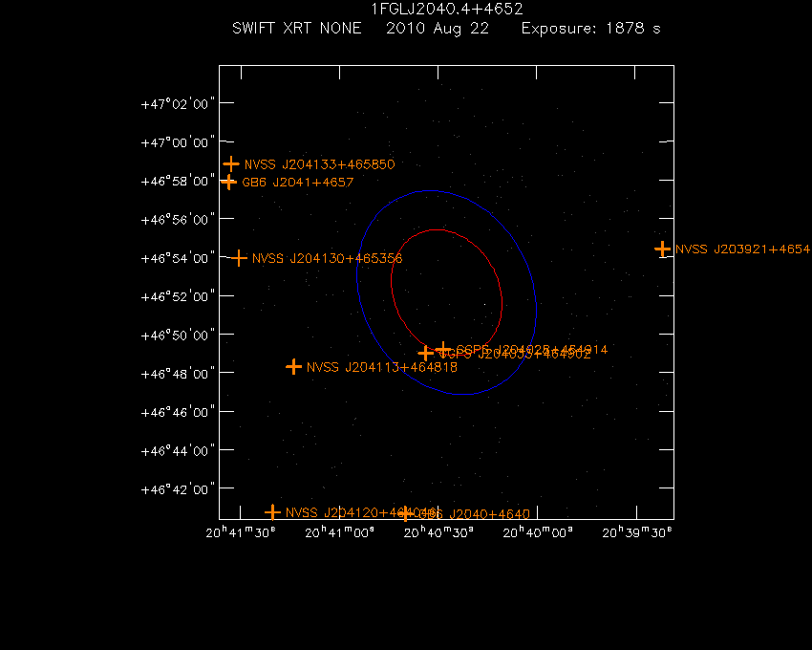
Task: Click the declination label +46°58'00"
Action: tap(178, 181)
